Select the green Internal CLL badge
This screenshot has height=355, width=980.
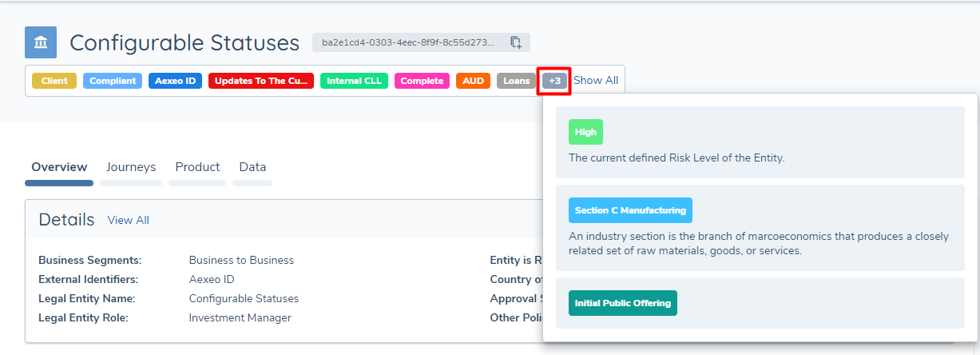tap(354, 81)
